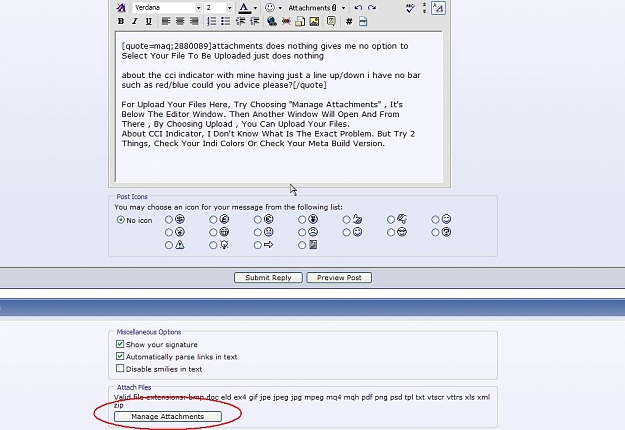
Task: Align text left
Action: click(x=166, y=22)
